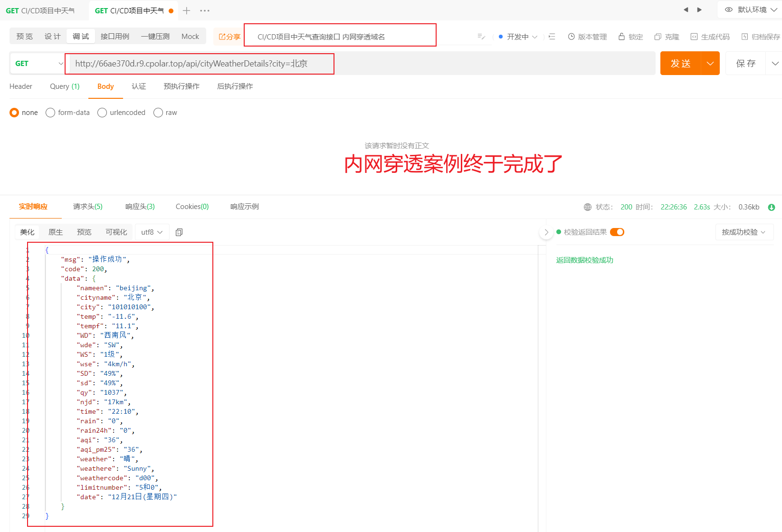Click the 分享 share icon button
782x532 pixels.
[229, 37]
